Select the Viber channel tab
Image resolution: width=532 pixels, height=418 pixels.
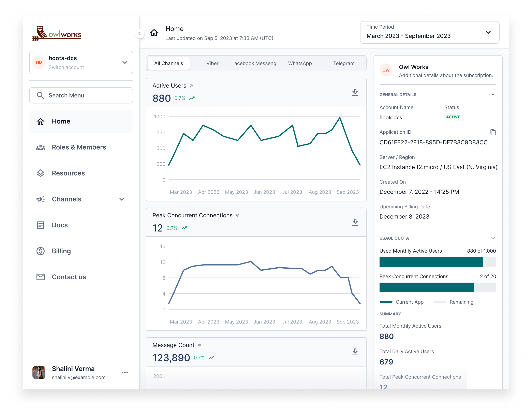coord(212,63)
